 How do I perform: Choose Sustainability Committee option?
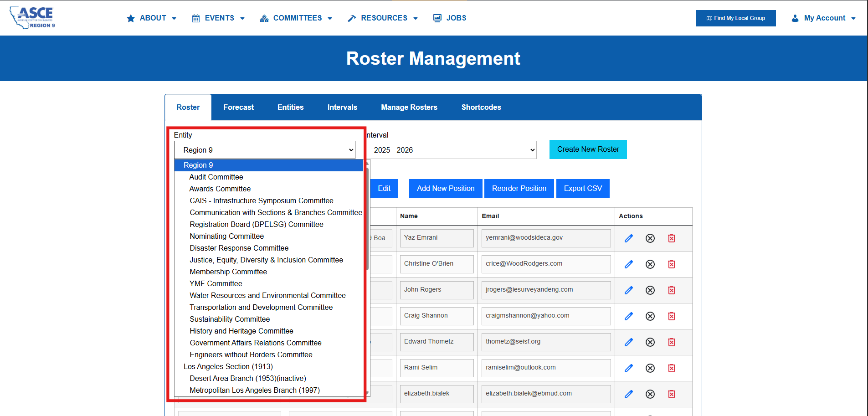coord(269,319)
